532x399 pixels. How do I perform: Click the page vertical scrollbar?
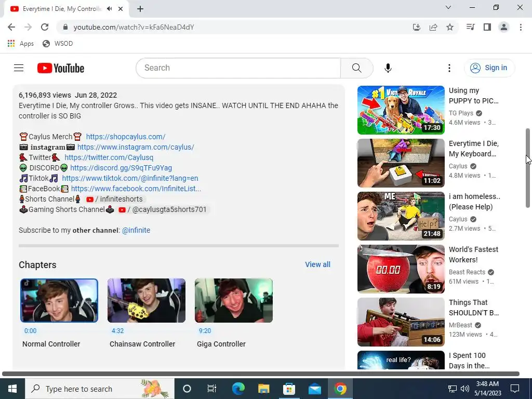528,168
